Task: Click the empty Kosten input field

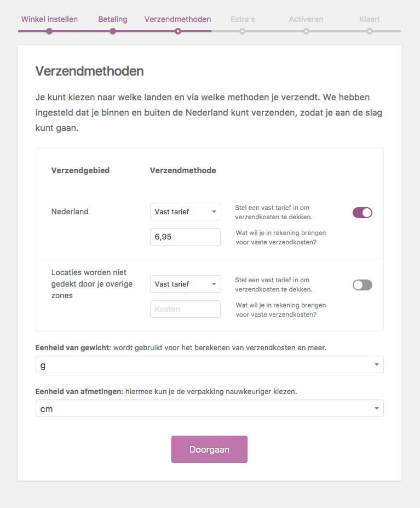Action: [185, 309]
